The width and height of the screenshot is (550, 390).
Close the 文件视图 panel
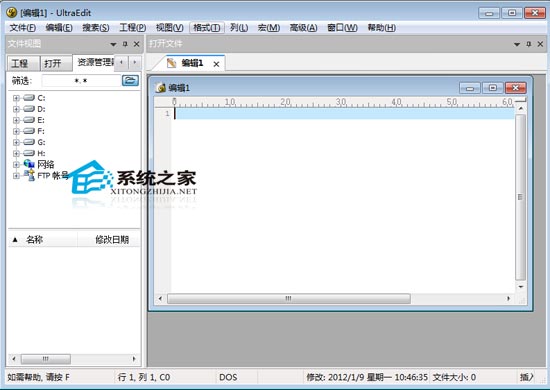(x=137, y=44)
